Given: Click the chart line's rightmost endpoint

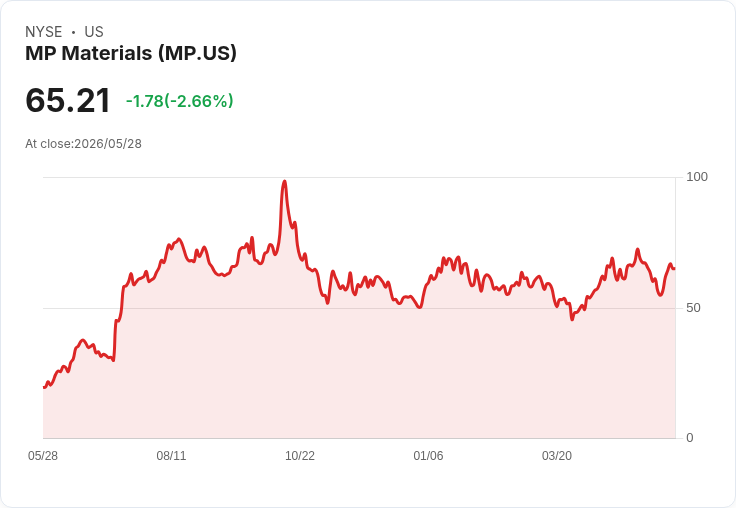Looking at the screenshot, I should coord(674,269).
